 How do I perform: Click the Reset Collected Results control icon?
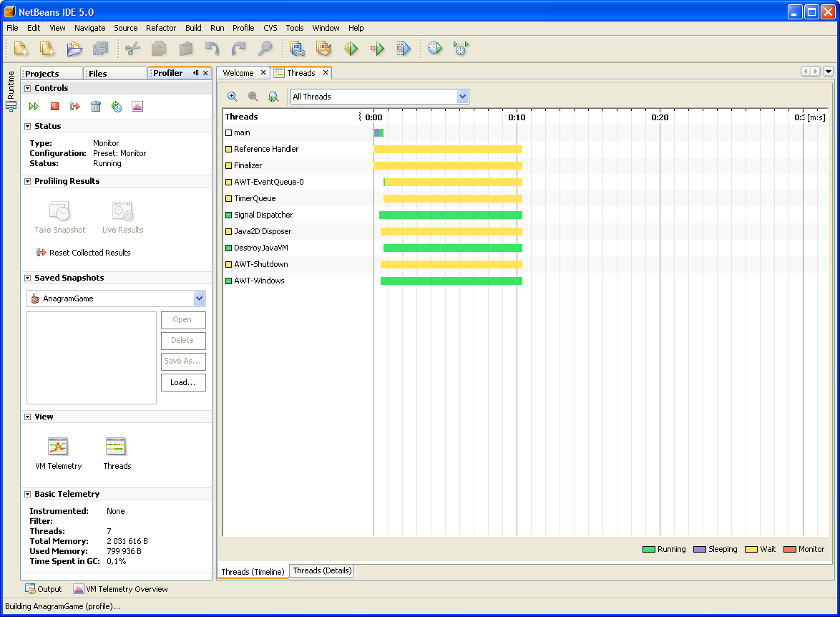[x=75, y=107]
